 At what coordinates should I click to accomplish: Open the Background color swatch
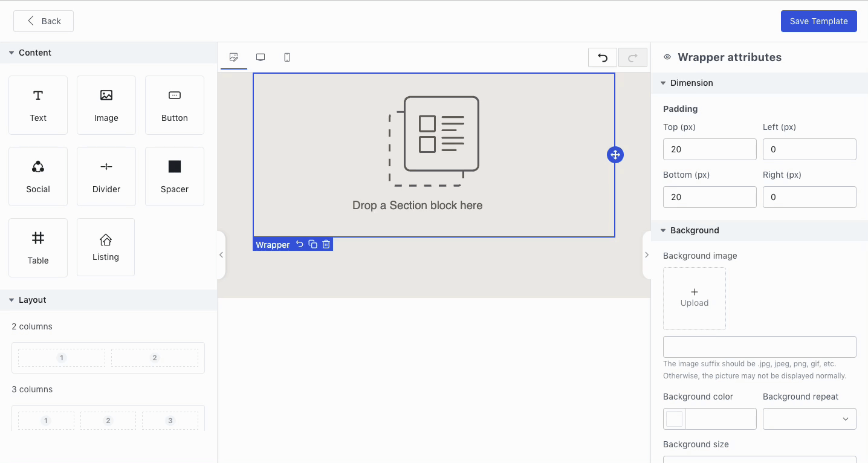tap(675, 419)
